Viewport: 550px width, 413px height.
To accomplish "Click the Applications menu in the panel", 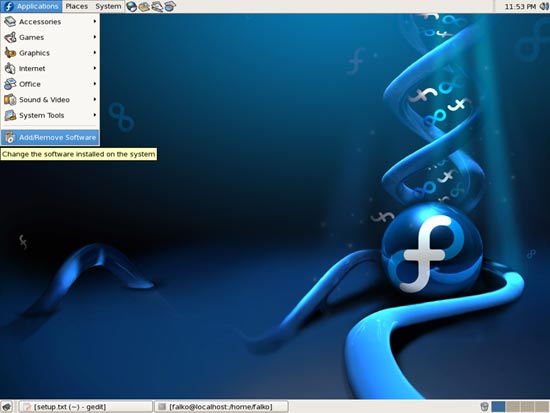I will (x=31, y=6).
